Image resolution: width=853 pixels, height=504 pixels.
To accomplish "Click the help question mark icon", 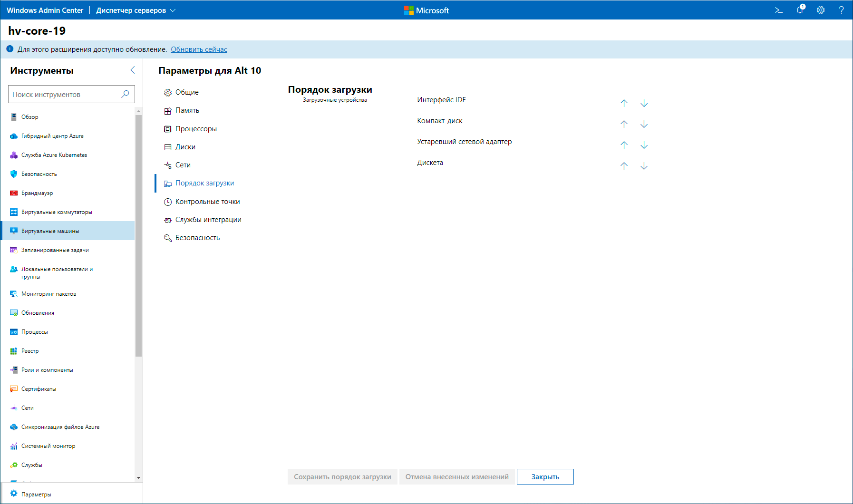I will 841,10.
